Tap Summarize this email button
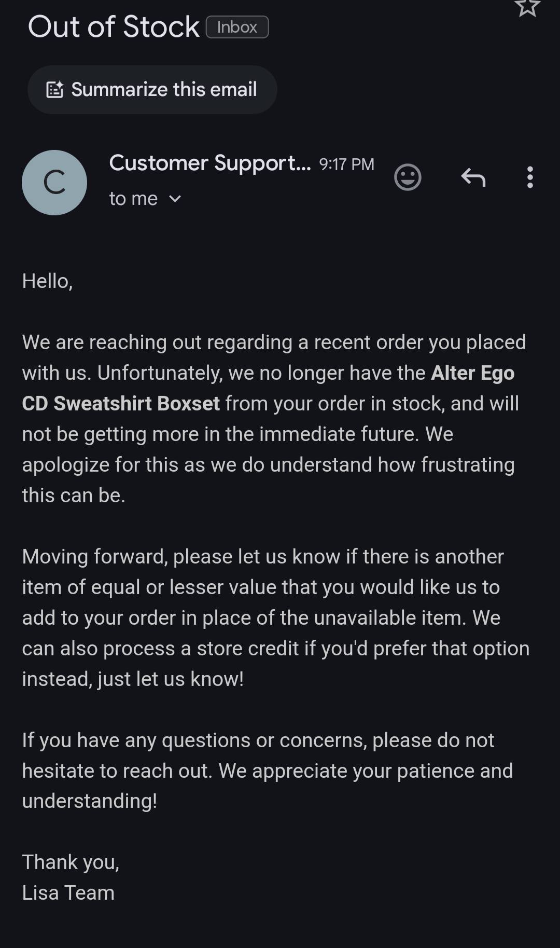 pos(152,90)
